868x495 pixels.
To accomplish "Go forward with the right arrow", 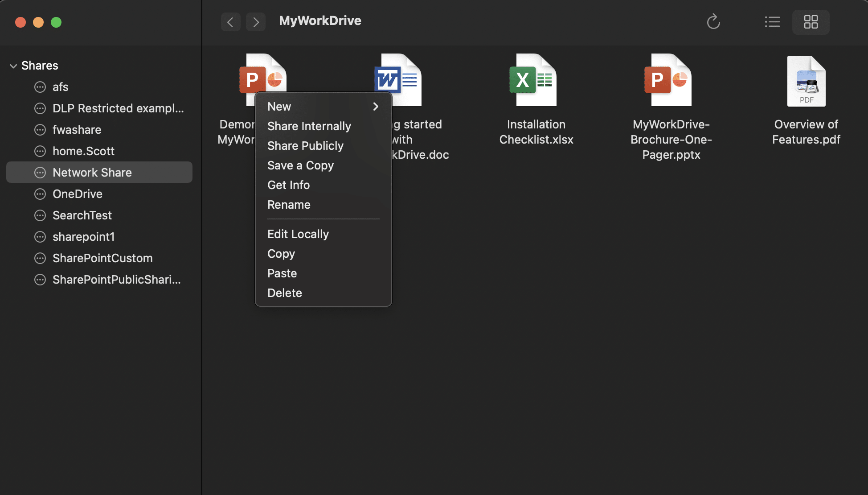I will point(256,22).
